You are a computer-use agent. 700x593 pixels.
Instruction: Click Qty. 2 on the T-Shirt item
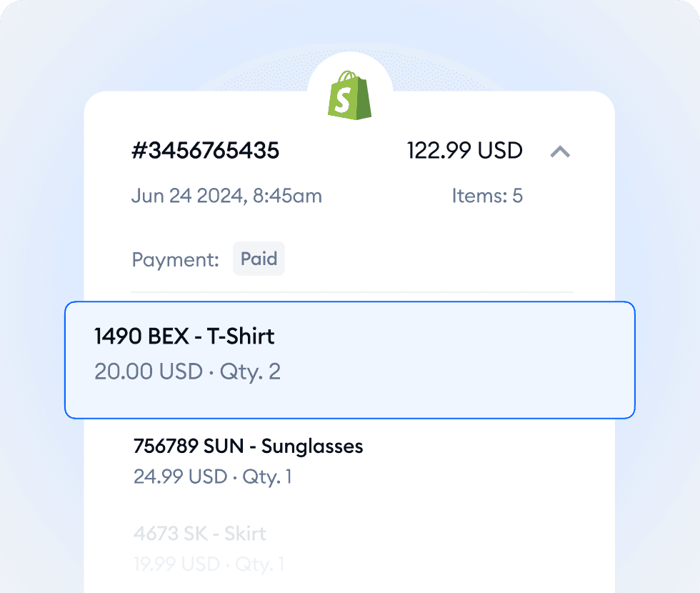(249, 372)
